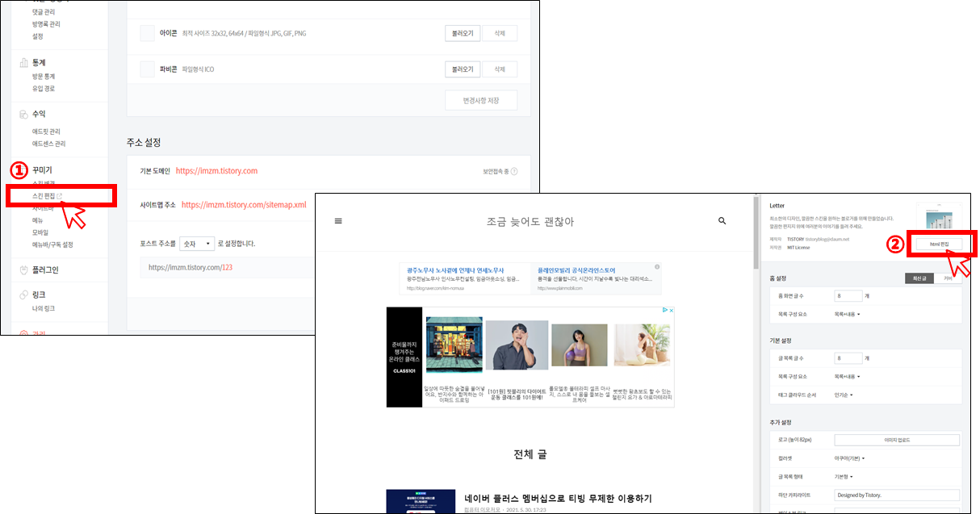Click the 변경사항 저장 button

pos(481,100)
